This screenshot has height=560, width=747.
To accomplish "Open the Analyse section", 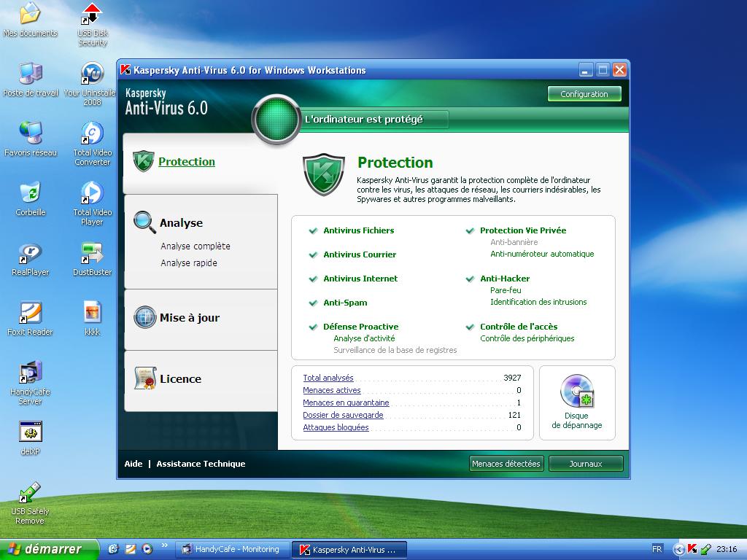I will (181, 223).
